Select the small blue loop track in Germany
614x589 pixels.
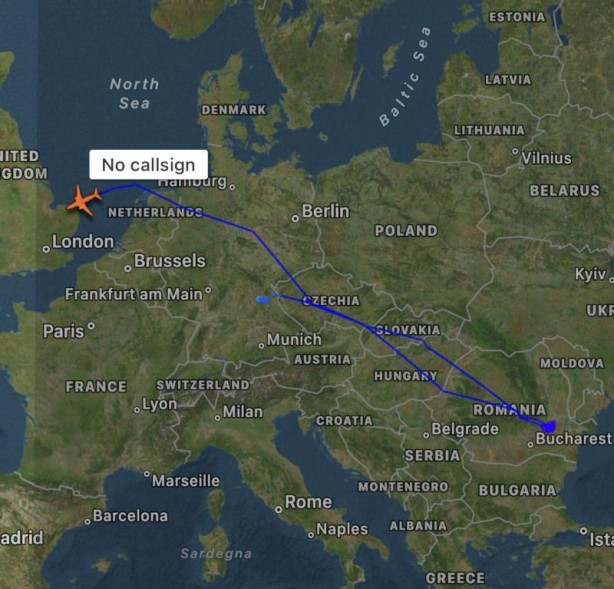[263, 300]
